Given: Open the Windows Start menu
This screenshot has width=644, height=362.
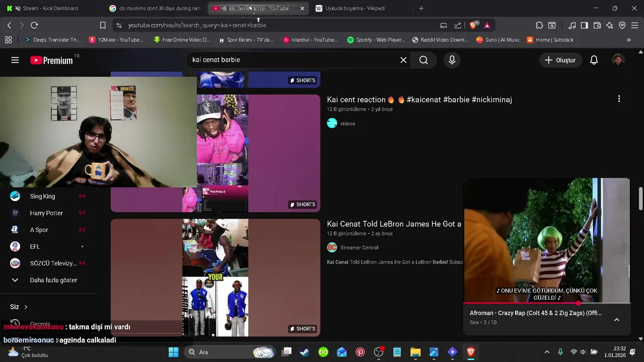Looking at the screenshot, I should point(174,352).
